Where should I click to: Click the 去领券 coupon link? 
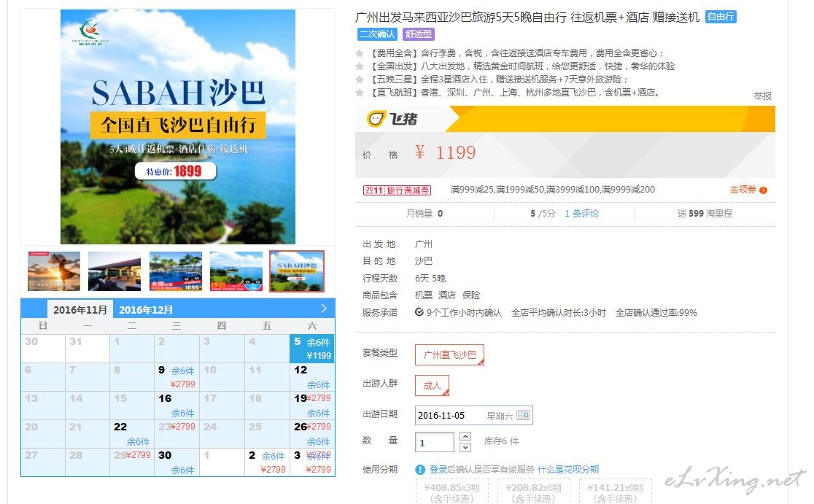coord(743,190)
